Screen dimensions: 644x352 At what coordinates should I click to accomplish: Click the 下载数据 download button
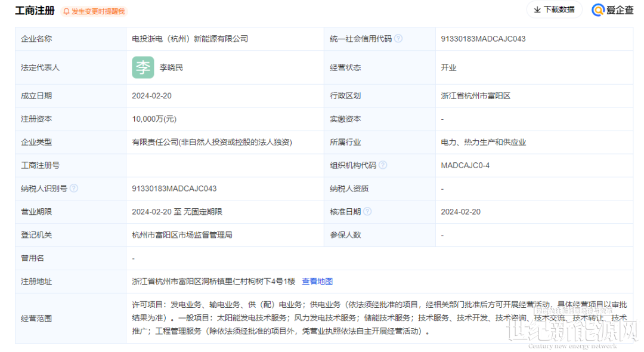coord(553,10)
